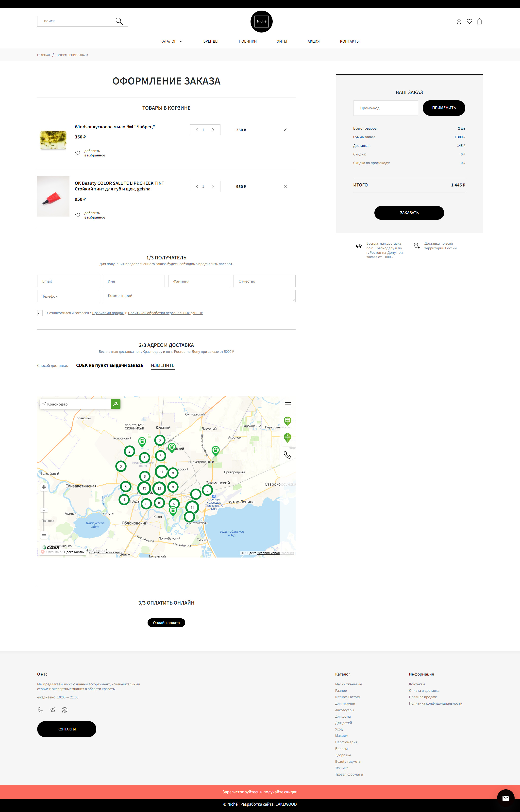Viewport: 520px width, 812px height.
Task: Open the shopping bag cart icon
Action: click(x=479, y=22)
